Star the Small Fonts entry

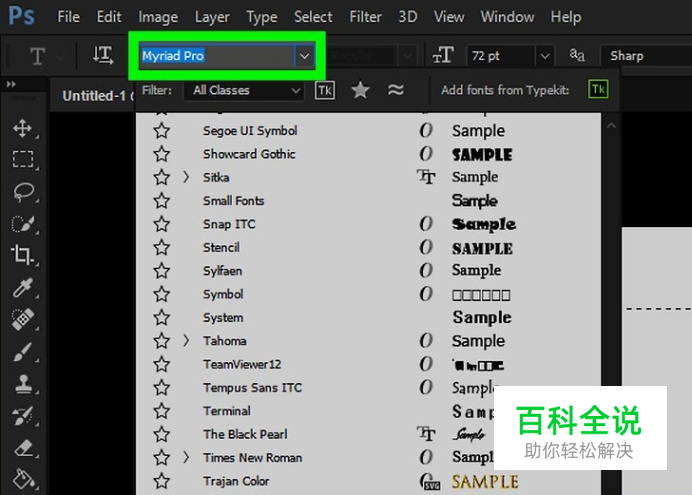(x=162, y=201)
